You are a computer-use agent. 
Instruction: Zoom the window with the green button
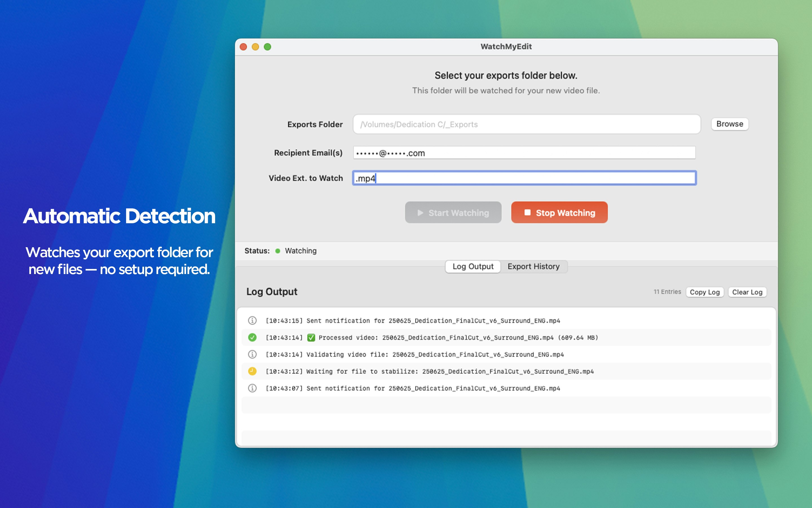point(267,47)
